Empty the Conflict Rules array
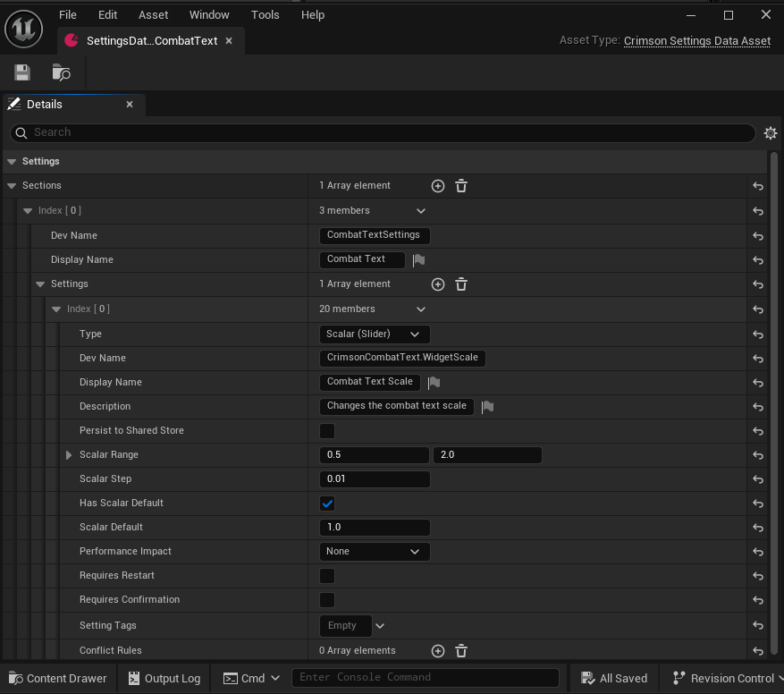The width and height of the screenshot is (784, 694). (461, 651)
